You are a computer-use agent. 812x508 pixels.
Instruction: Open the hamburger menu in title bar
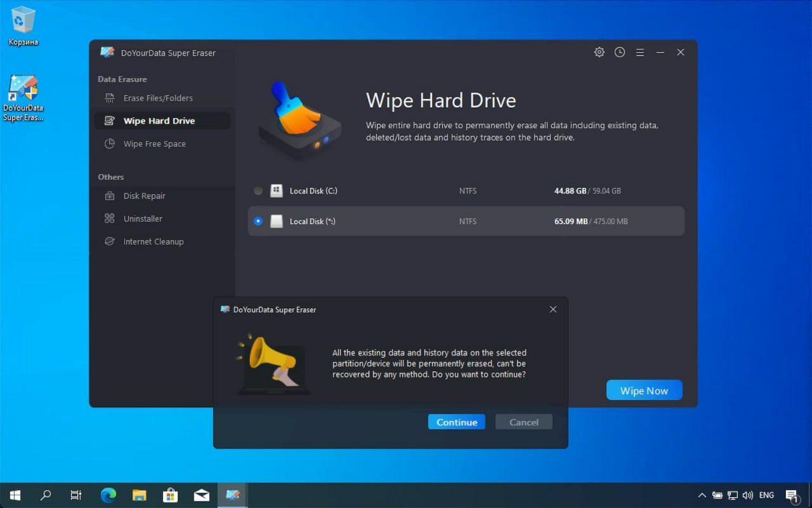coord(640,52)
